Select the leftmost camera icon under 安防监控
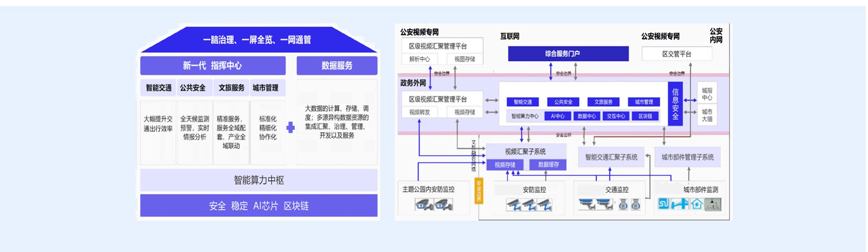The height and width of the screenshot is (252, 868). point(514,205)
